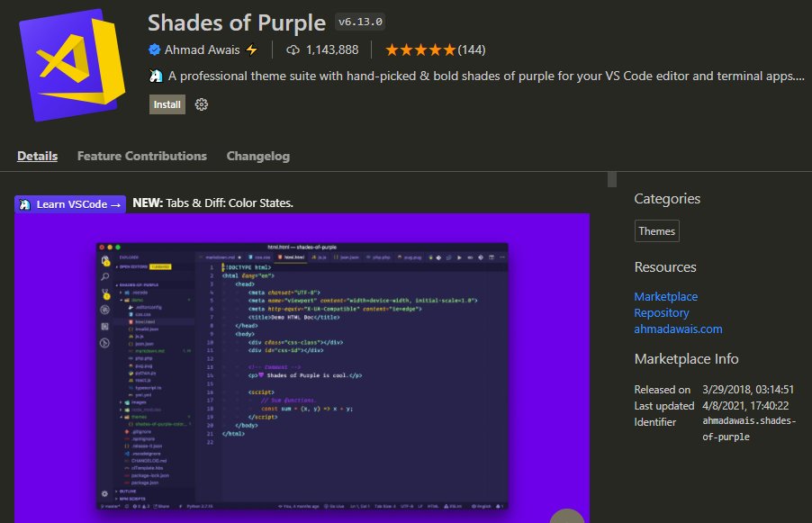Click the identifier ahmadawais.shades-of-purple
Screen dimensions: 812x523
pos(749,428)
